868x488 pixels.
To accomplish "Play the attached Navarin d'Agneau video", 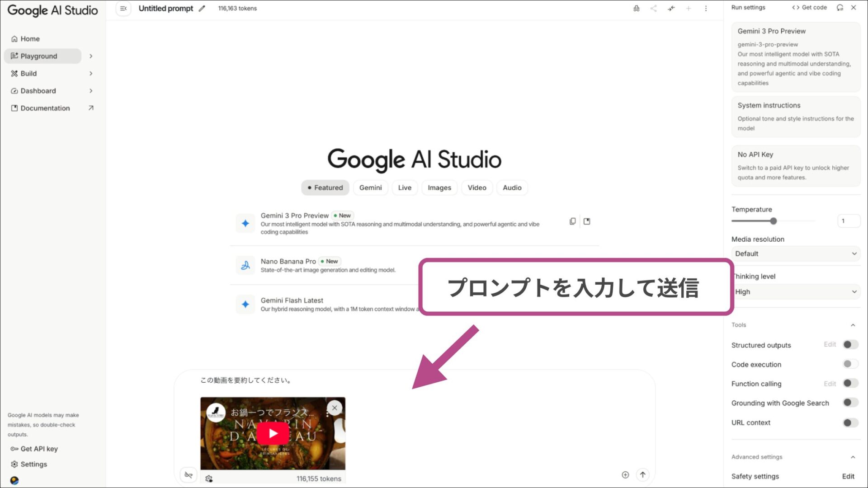I will (x=273, y=432).
